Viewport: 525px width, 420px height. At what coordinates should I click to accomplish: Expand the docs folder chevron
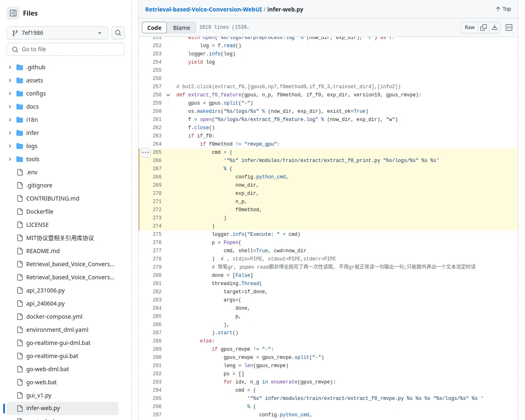10,107
